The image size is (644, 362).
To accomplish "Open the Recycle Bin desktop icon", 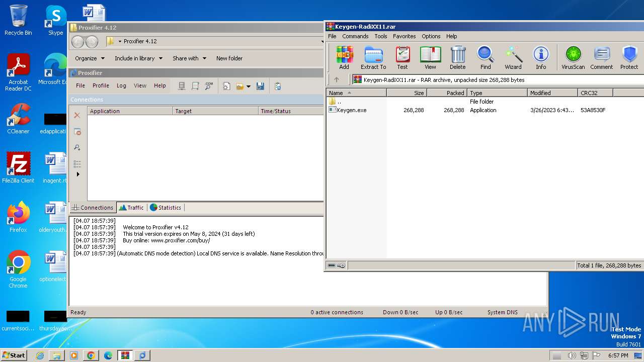I will [18, 20].
